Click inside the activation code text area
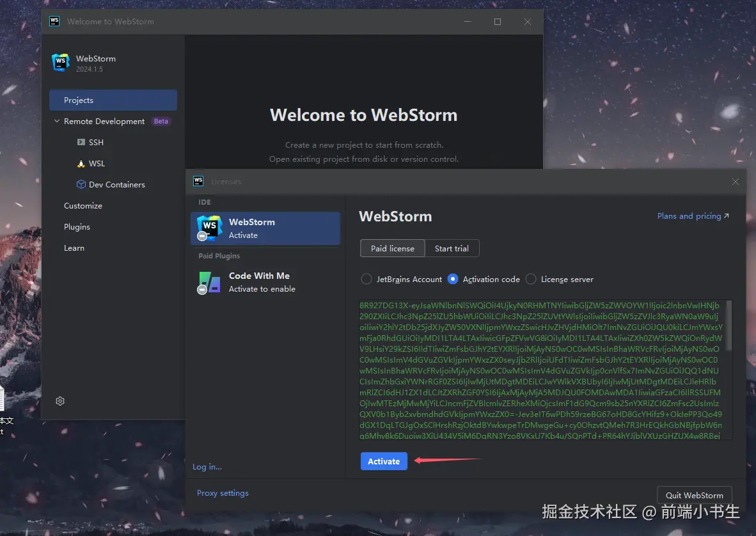This screenshot has width=756, height=536. pyautogui.click(x=542, y=370)
